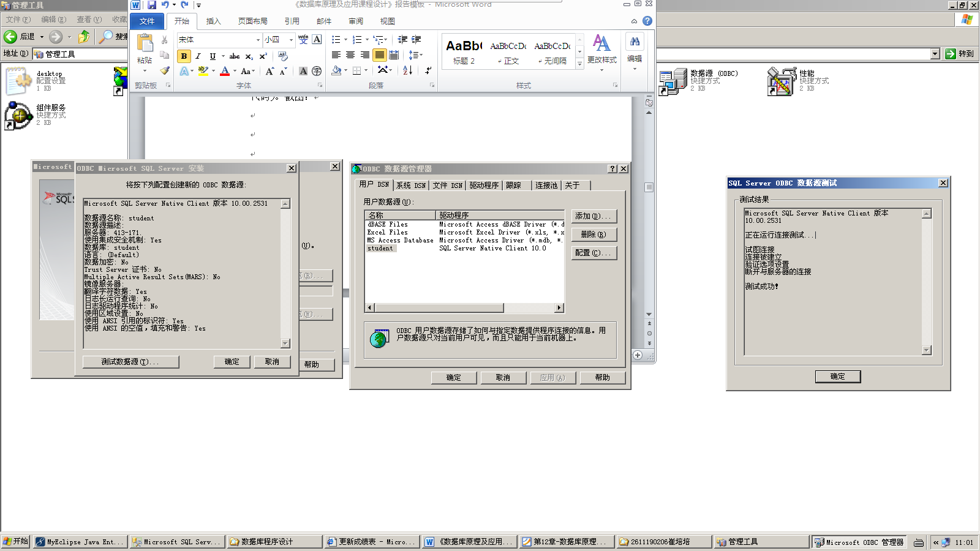Click the 配置 button

click(x=594, y=253)
